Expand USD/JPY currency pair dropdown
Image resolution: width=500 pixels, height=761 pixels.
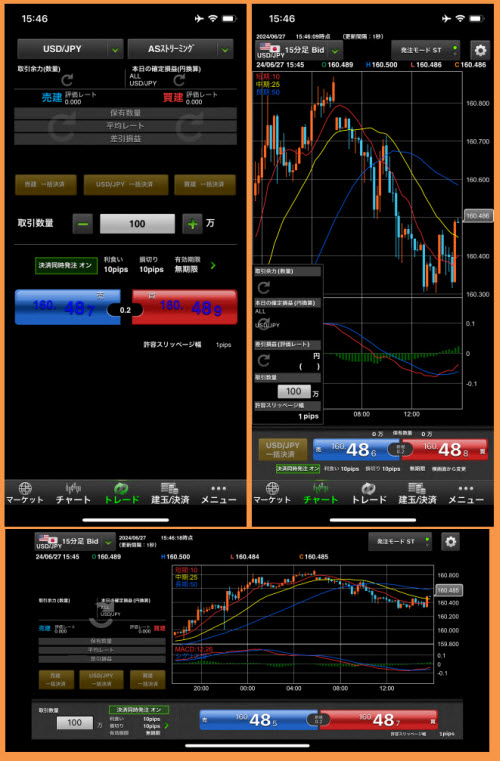69,49
